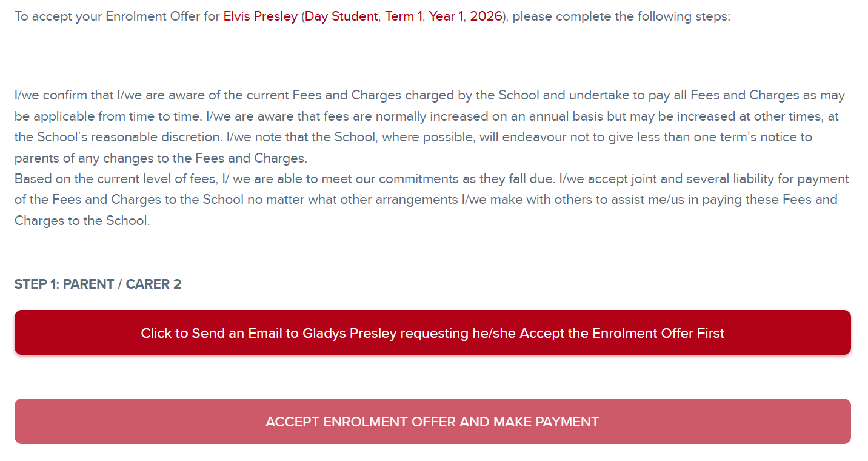This screenshot has width=868, height=461.
Task: Click the Year 1 highlighted text
Action: [446, 16]
